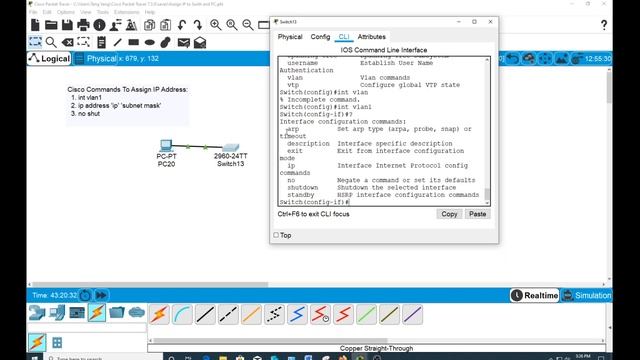Open a file with the folder icon
640x360 pixels.
[x=51, y=25]
